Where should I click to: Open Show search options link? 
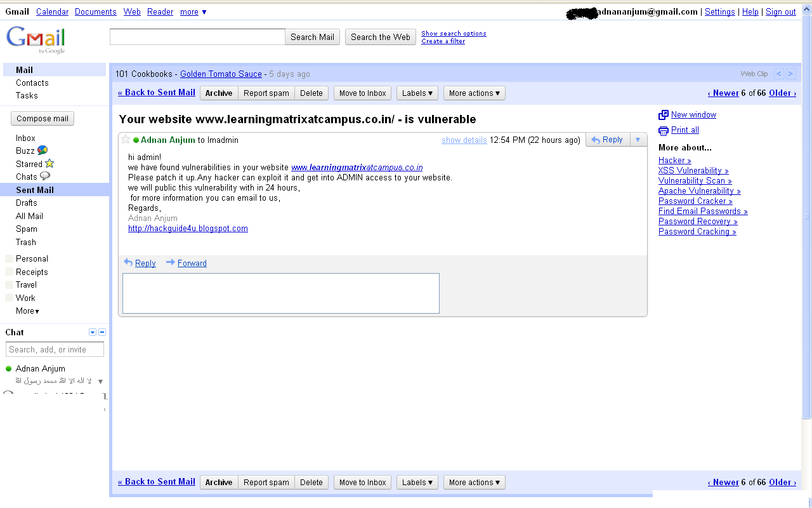pos(454,34)
